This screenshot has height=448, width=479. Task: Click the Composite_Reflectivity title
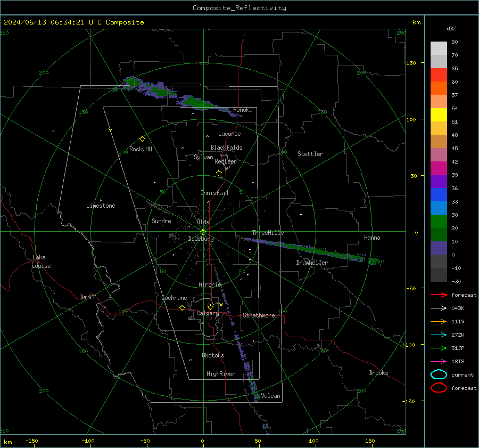(x=240, y=8)
